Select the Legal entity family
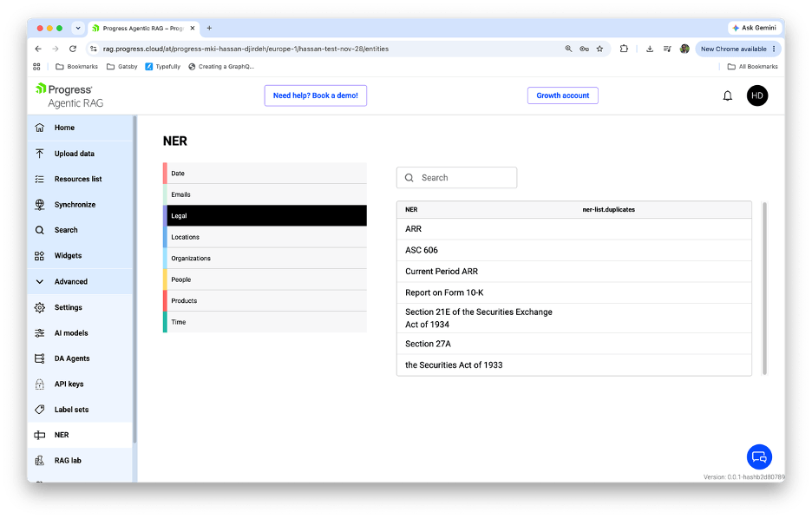Viewport: 812px width, 519px height. point(265,215)
